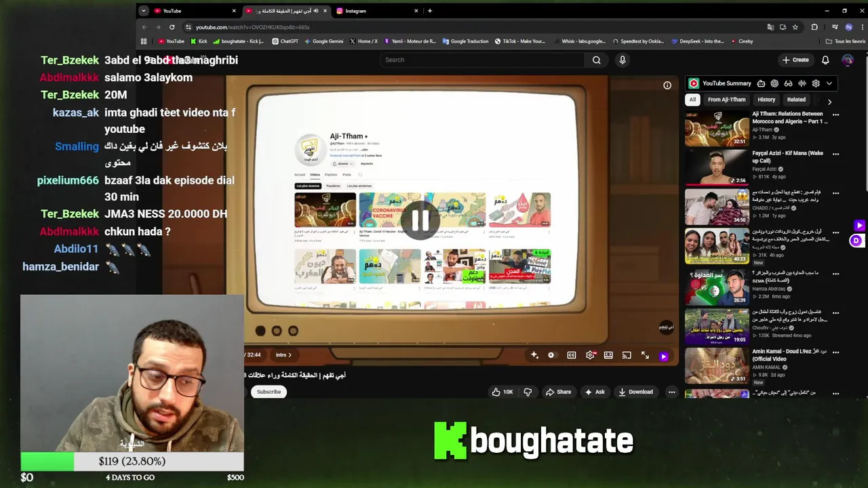
Task: Open options for the Fayçal Azizi Kif Mana video
Action: point(835,154)
